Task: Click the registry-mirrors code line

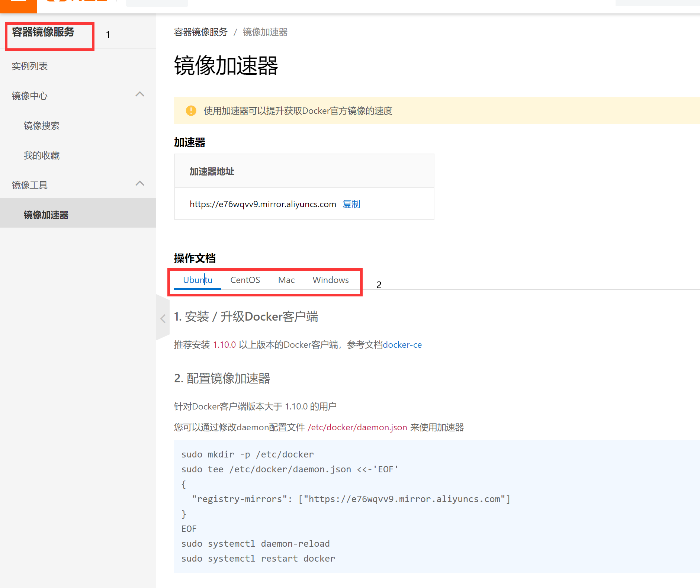Action: 351,499
